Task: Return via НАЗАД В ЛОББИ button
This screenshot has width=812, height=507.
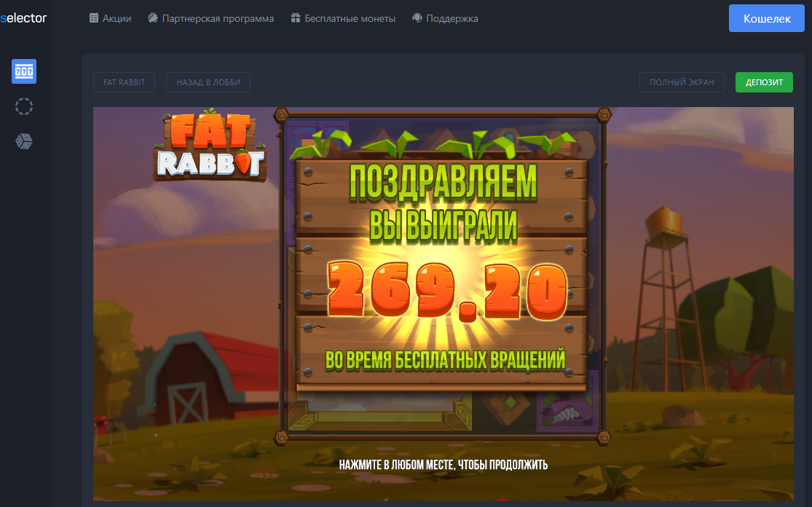Action: [208, 82]
